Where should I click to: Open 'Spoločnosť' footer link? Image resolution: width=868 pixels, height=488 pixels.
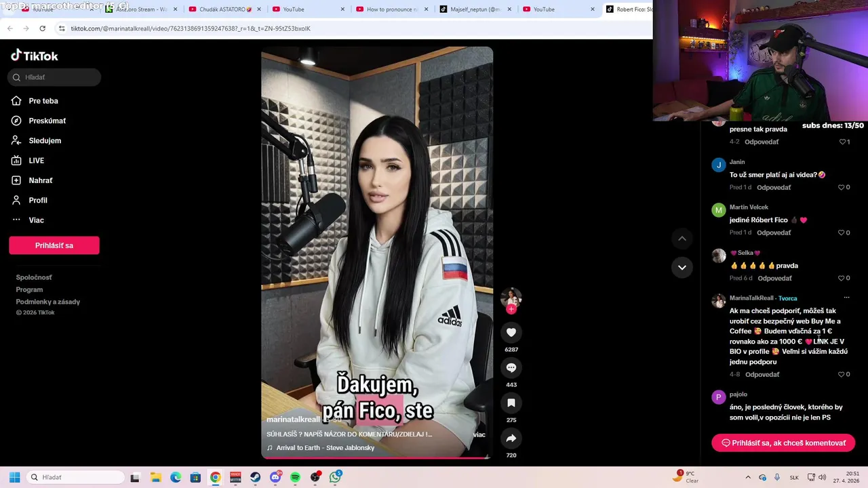click(34, 277)
